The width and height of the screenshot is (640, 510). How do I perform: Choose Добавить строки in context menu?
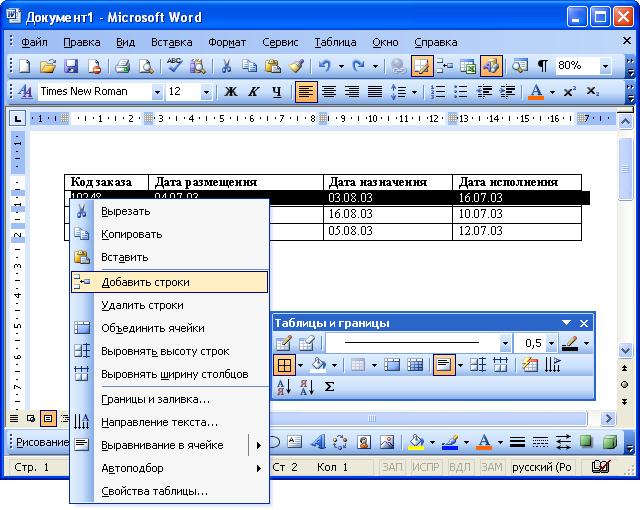[169, 282]
